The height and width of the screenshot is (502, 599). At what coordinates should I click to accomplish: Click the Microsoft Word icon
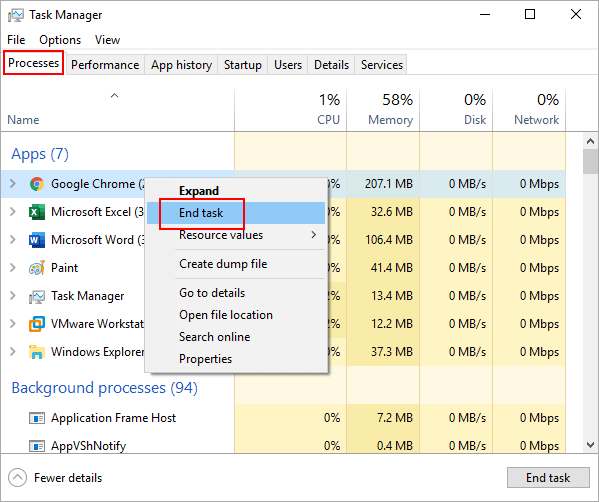37,240
